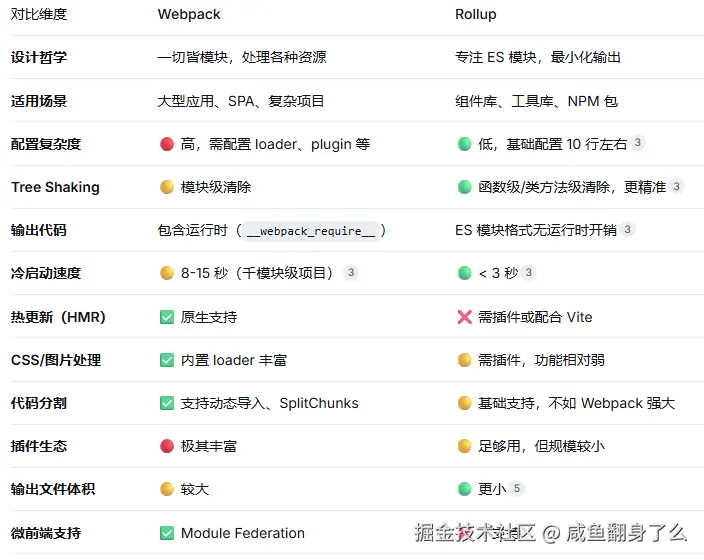The width and height of the screenshot is (704, 560).
Task: Click red X mark beside 需插件或配合 Vite
Action: click(x=464, y=317)
